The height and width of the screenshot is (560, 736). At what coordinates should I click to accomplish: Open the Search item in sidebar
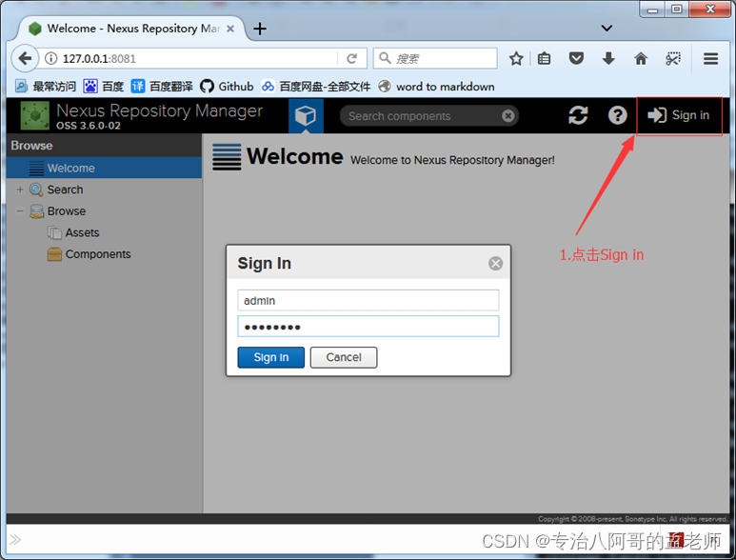point(66,190)
